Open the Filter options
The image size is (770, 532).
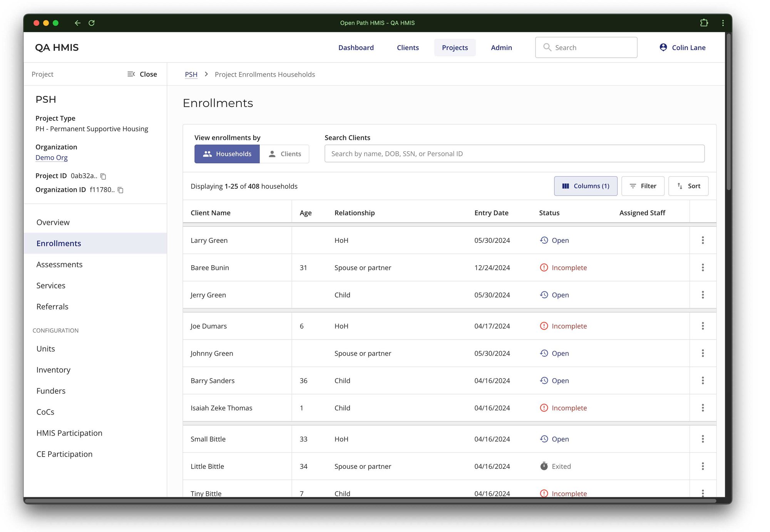click(643, 186)
